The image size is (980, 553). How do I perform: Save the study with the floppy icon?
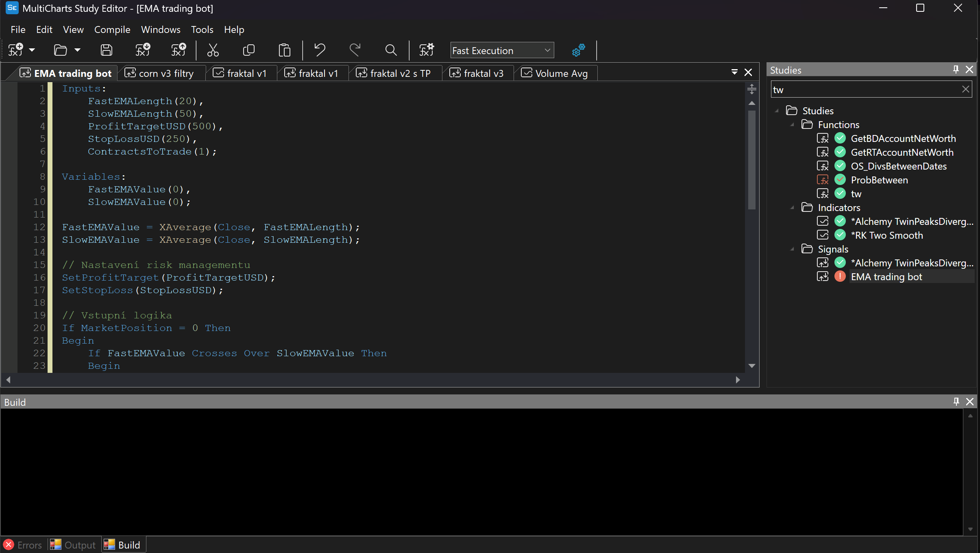[x=107, y=50]
